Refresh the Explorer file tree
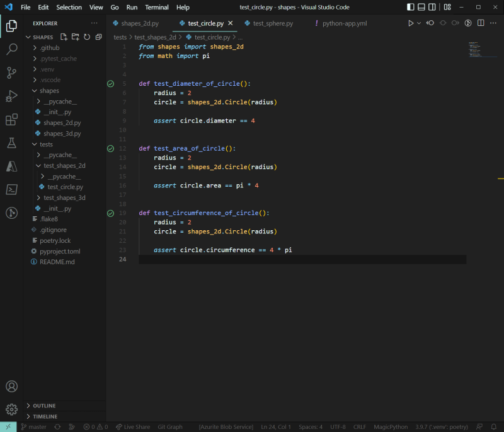The height and width of the screenshot is (432, 504). 87,37
